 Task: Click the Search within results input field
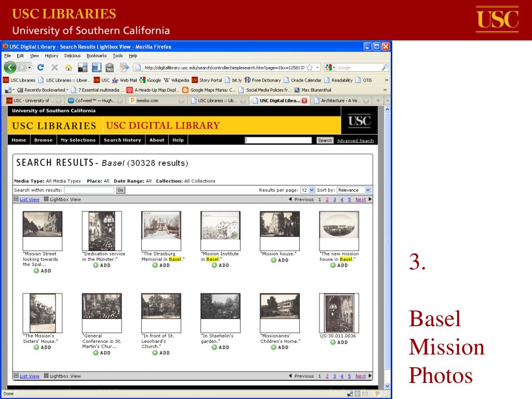click(89, 190)
